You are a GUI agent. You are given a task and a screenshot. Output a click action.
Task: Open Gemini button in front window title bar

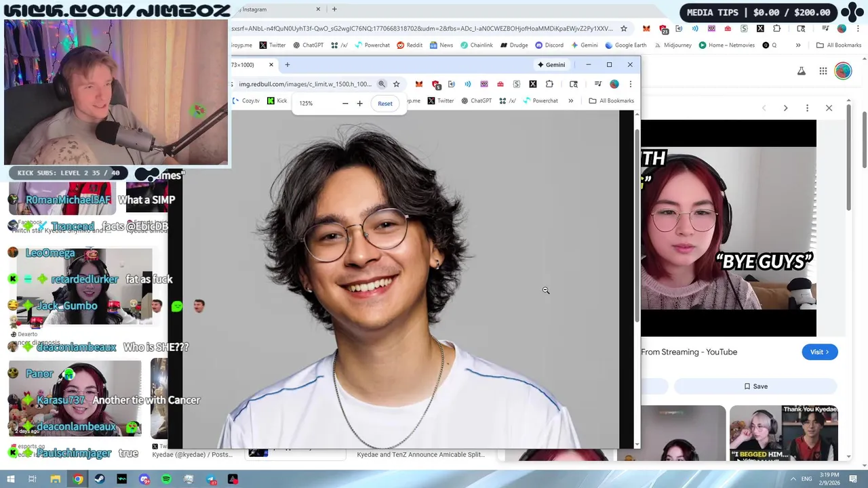tap(551, 64)
